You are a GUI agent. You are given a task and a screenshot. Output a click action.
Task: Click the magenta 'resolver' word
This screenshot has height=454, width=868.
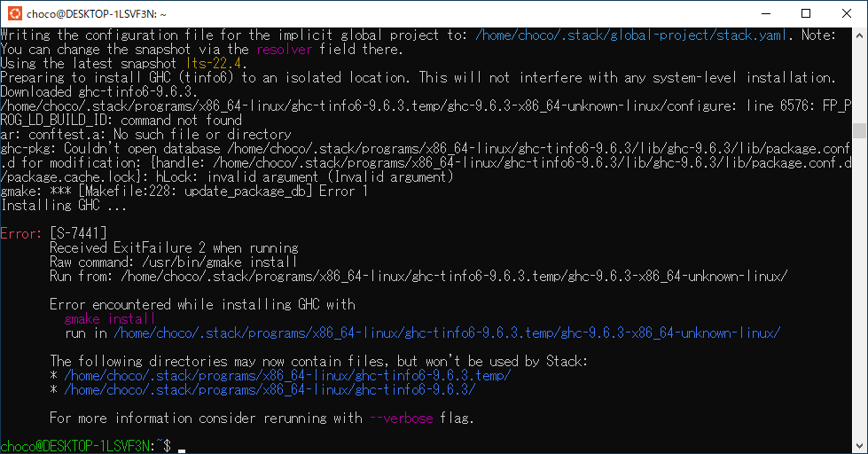tap(284, 50)
